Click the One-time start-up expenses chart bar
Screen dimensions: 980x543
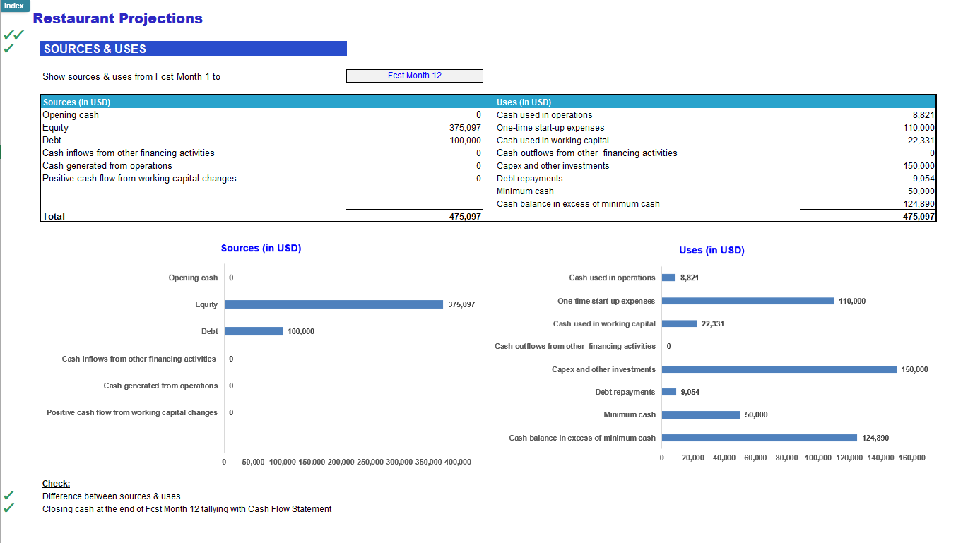748,301
